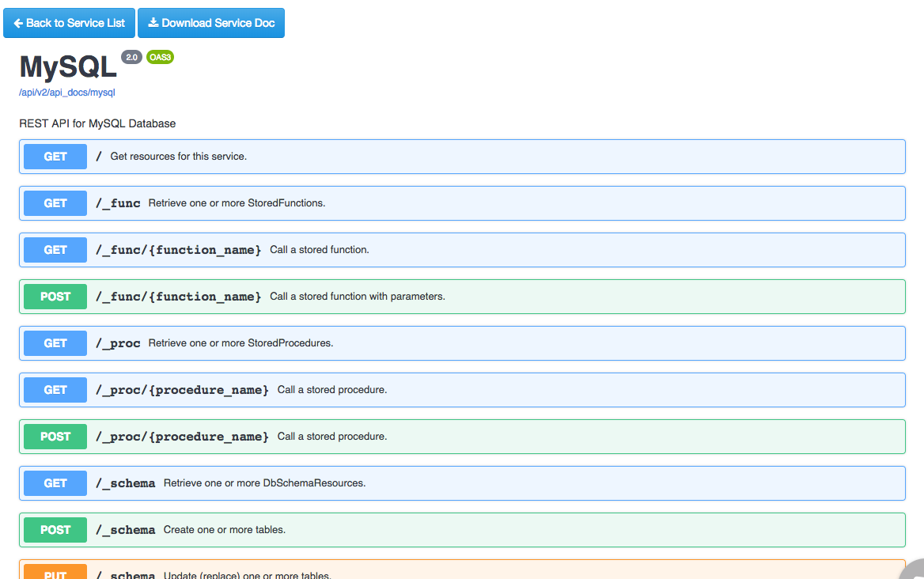Expand GET /_func Retrieve StoredFunctions row
The width and height of the screenshot is (924, 579).
pos(461,203)
